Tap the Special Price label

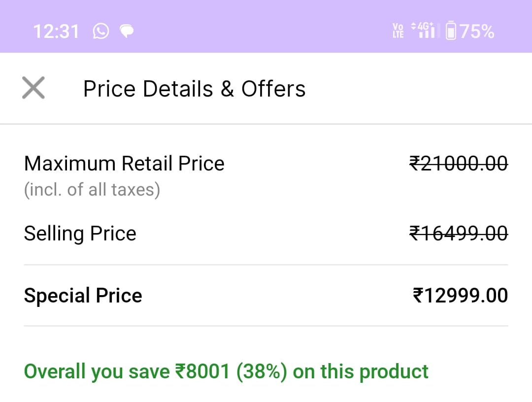point(83,296)
